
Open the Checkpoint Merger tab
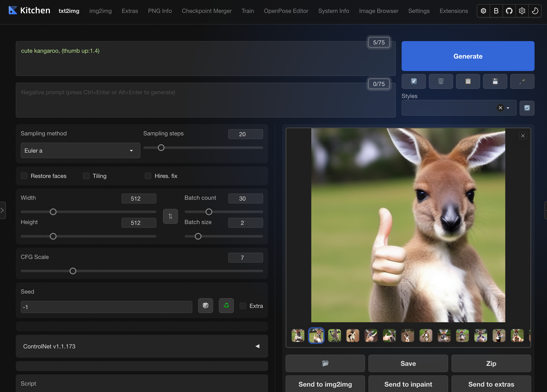pos(207,11)
